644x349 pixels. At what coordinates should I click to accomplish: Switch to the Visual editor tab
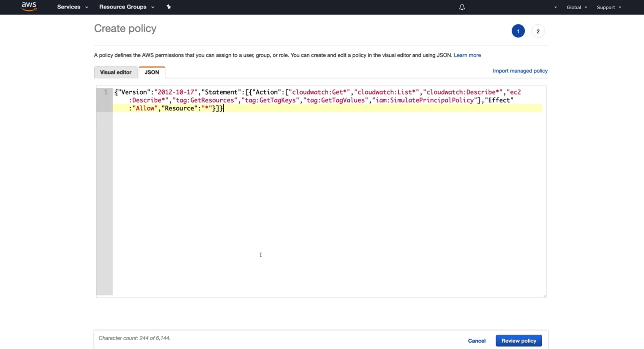coord(116,72)
